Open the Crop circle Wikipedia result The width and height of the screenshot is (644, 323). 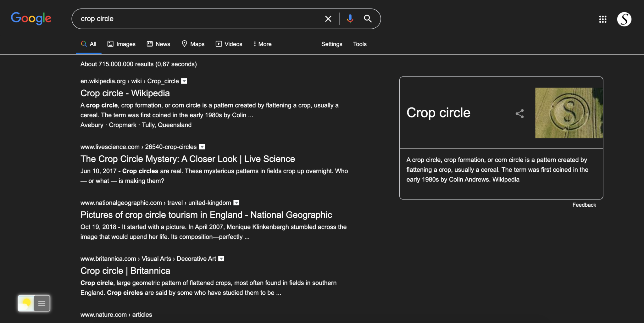(x=125, y=93)
